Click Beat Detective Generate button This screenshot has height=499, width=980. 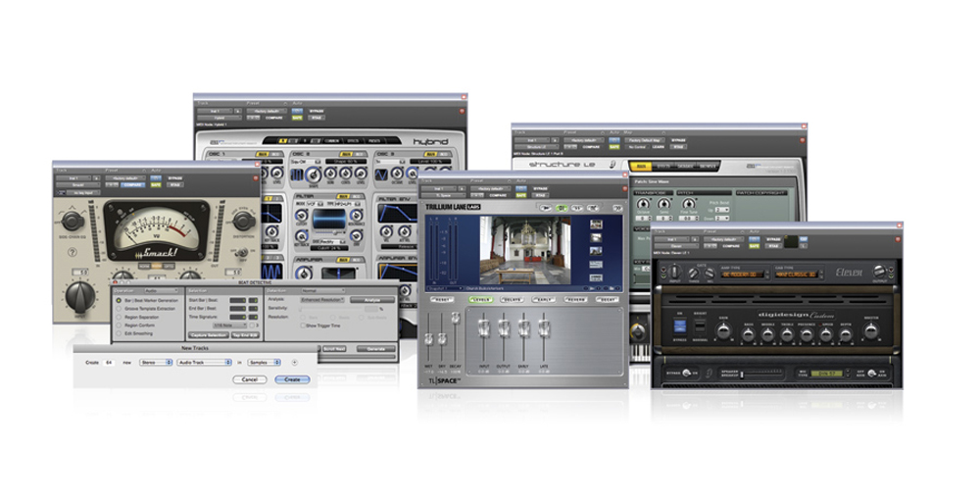pos(375,349)
